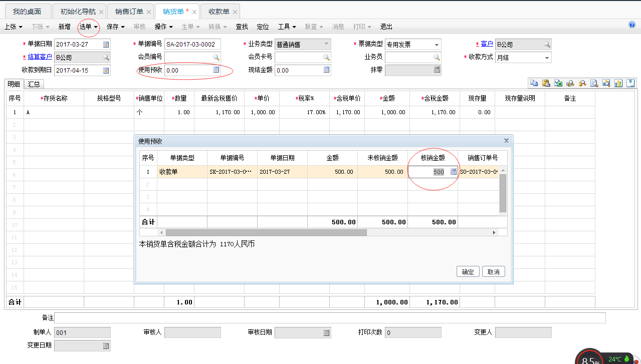Open the blue help icon at top right
This screenshot has height=364, width=641.
tap(632, 25)
